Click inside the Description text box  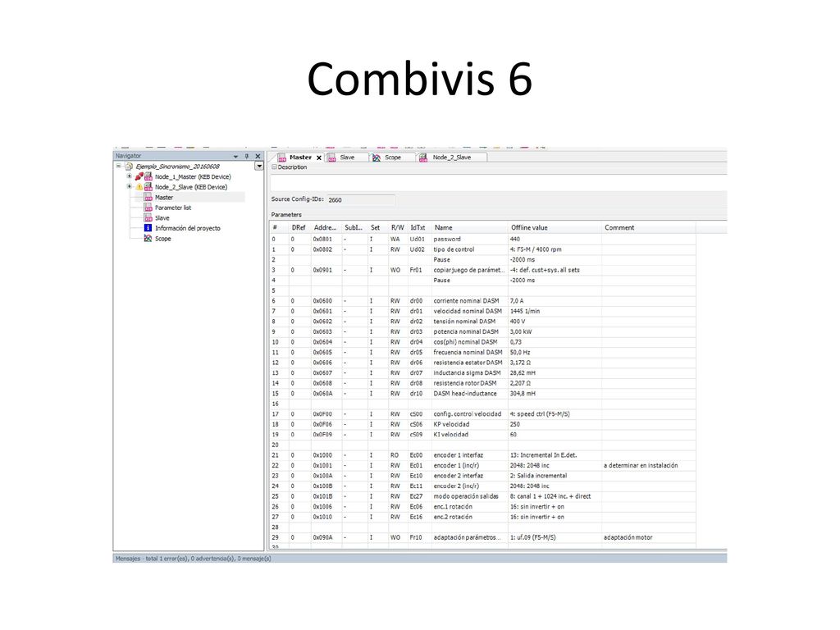click(498, 182)
